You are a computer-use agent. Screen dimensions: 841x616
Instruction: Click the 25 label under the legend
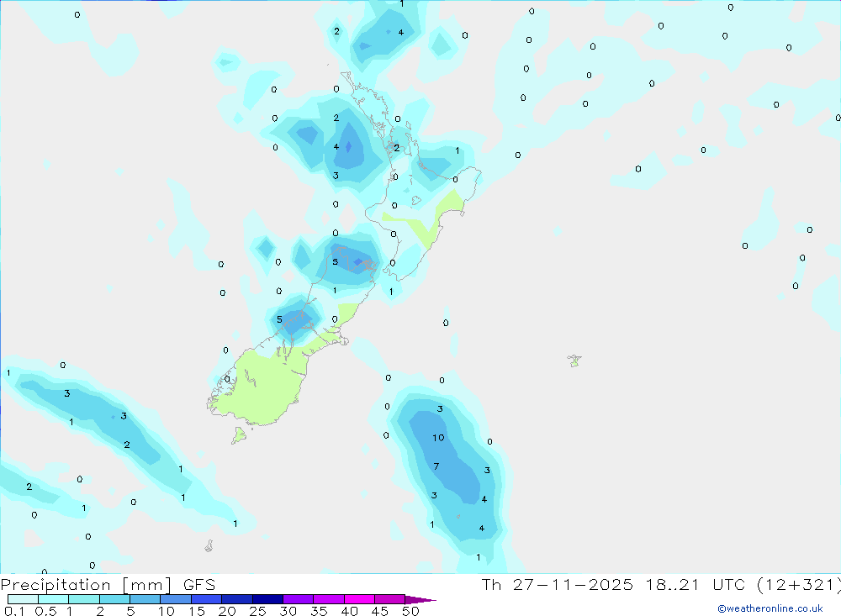pyautogui.click(x=257, y=611)
